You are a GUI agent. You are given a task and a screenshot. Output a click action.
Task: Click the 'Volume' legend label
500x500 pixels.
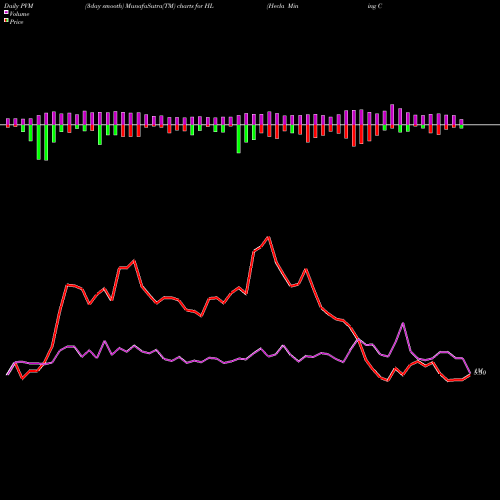[x=19, y=14]
